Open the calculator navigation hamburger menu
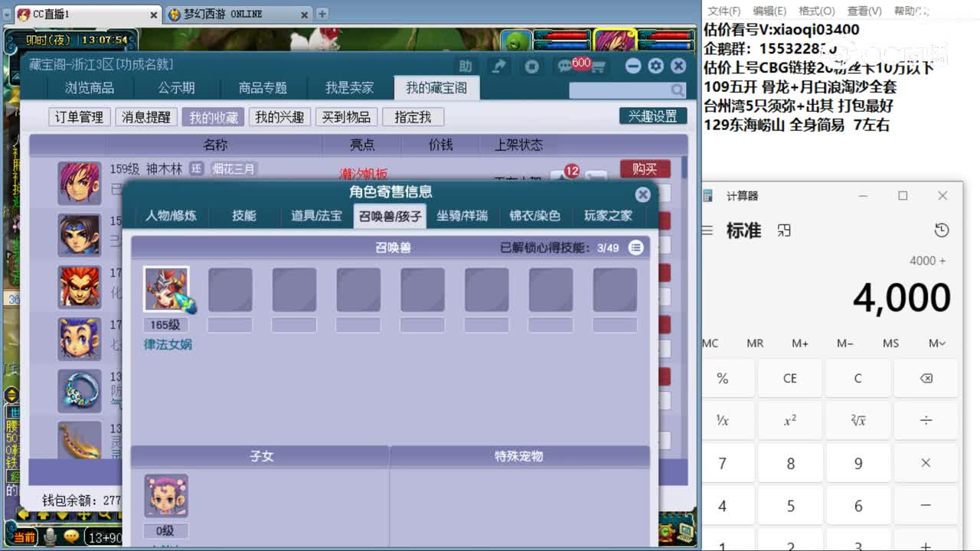 [x=708, y=230]
